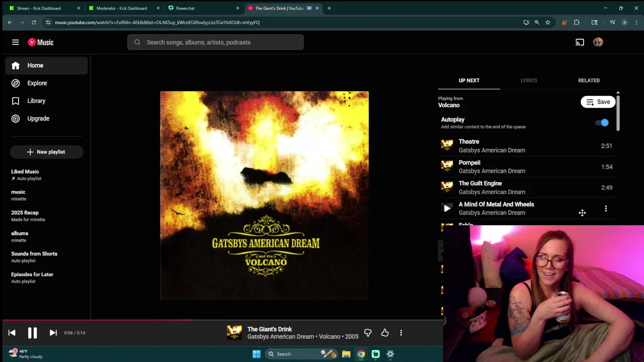Viewport: 644px width, 362px height.
Task: Open Settings gear on the taskbar
Action: click(390, 354)
